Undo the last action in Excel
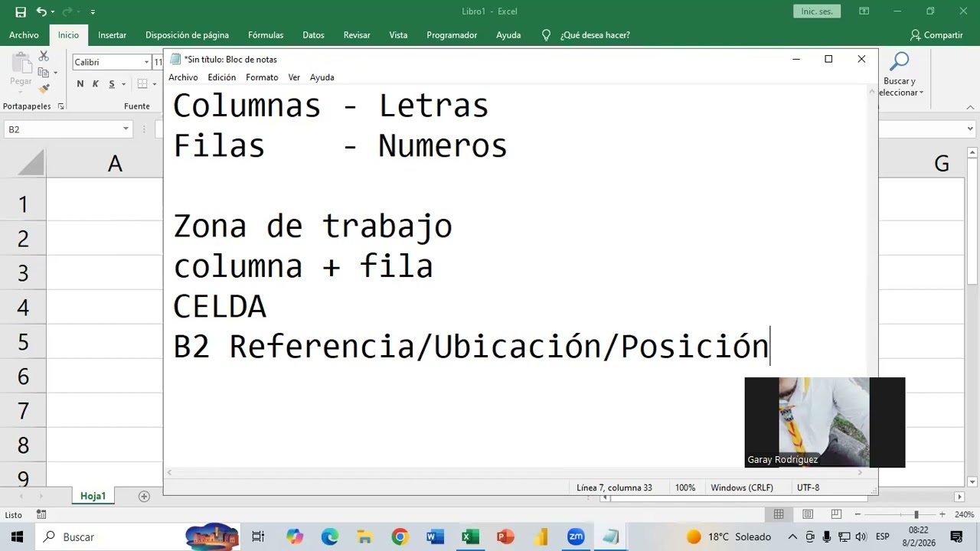 [x=41, y=11]
